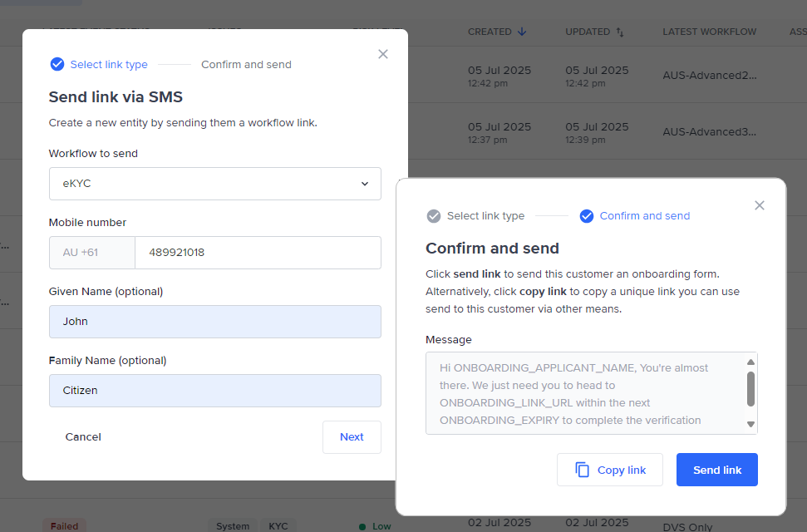The height and width of the screenshot is (532, 807).
Task: Expand eKYC dropdown chevron
Action: 364,184
